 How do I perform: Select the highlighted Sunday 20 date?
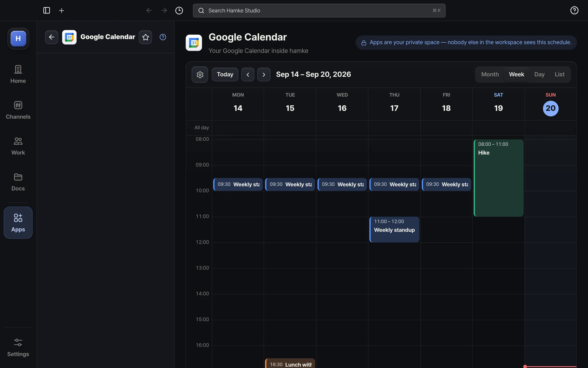551,108
